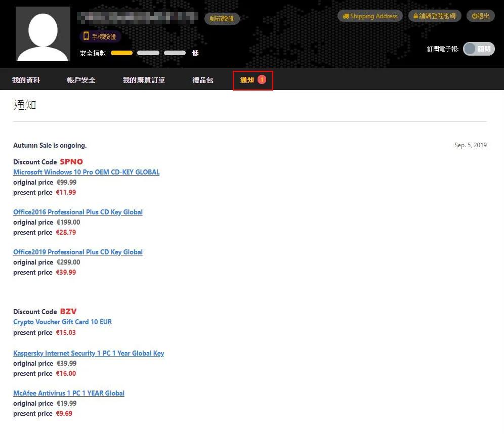Viewport: 504px width, 434px height.
Task: Open Kaspersky Internet Security 1 PC link
Action: [x=89, y=354]
